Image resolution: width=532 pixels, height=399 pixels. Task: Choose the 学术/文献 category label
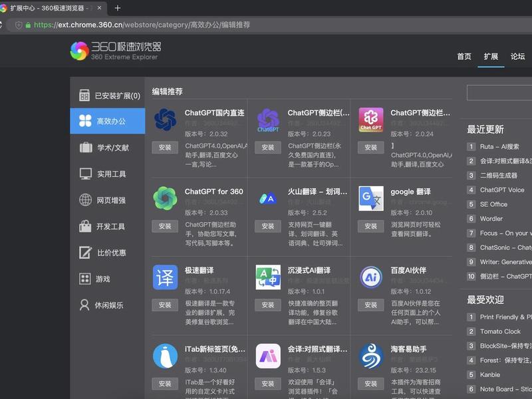pyautogui.click(x=113, y=148)
